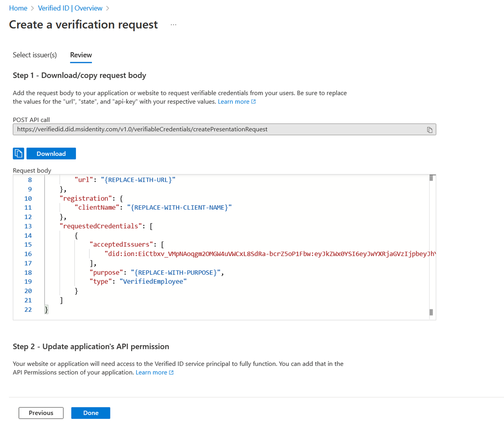
Task: Click the Previous button
Action: [x=41, y=413]
